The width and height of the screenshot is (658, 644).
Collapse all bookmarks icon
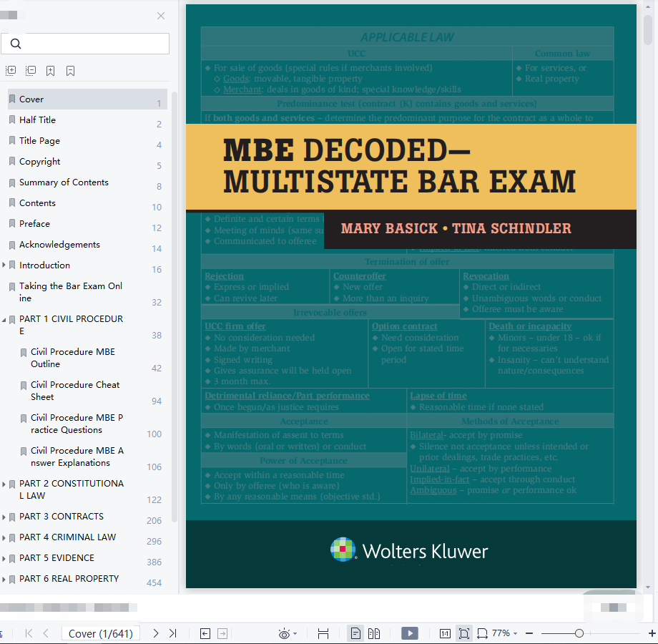(31, 71)
